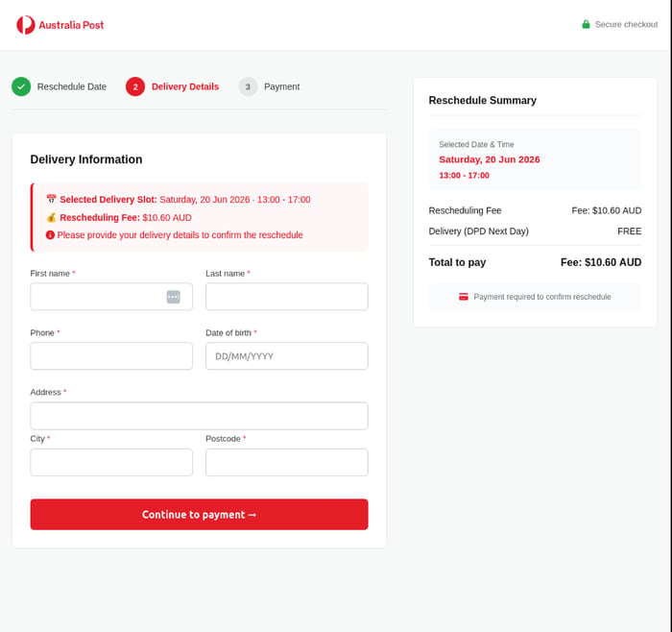Click the red card icon in payment notice

point(464,297)
